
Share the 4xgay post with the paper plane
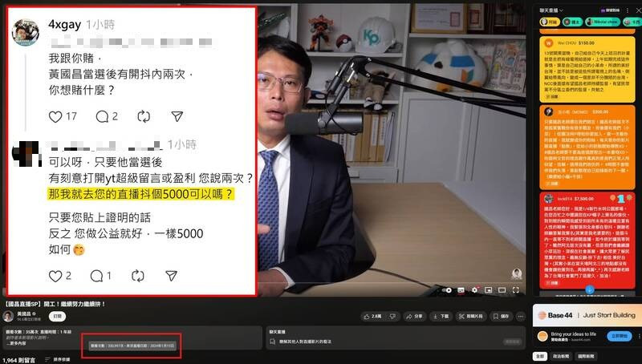click(x=177, y=117)
